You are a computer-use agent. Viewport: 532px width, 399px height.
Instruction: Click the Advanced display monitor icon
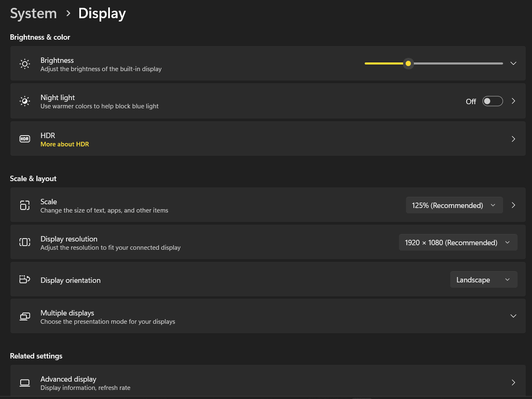click(24, 382)
